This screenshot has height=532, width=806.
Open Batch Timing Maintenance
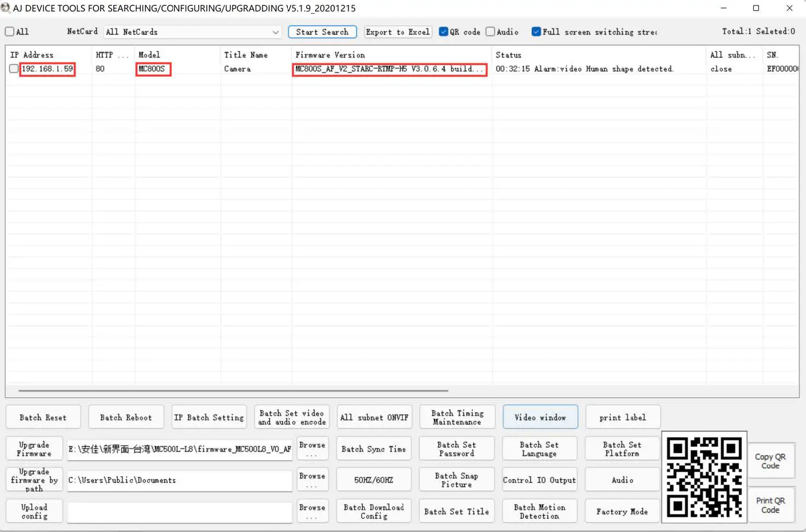(457, 417)
